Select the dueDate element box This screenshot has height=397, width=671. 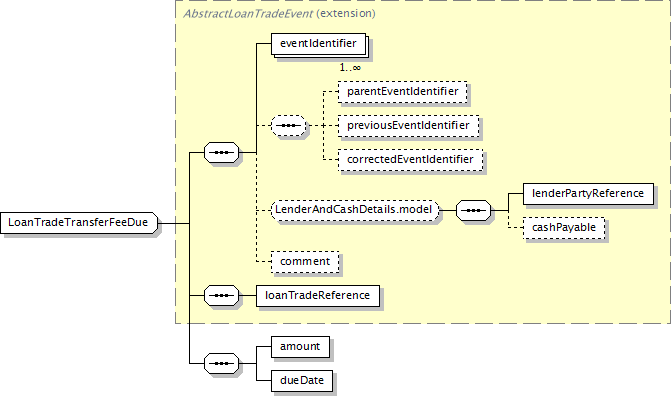302,381
